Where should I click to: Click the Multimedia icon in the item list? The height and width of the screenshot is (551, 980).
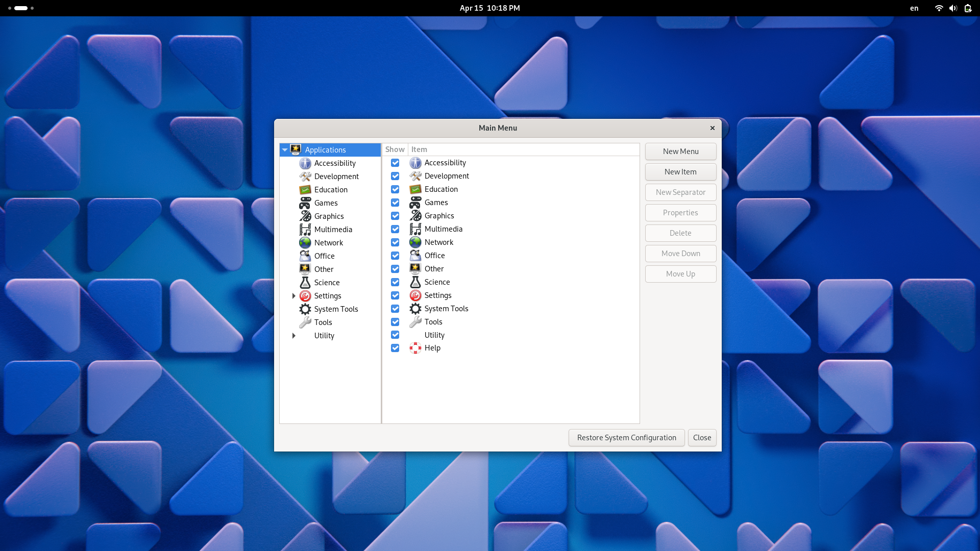(x=415, y=229)
